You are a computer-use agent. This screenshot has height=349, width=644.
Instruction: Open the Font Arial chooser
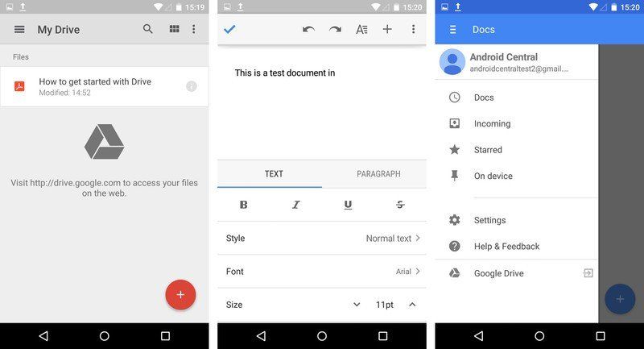(322, 272)
